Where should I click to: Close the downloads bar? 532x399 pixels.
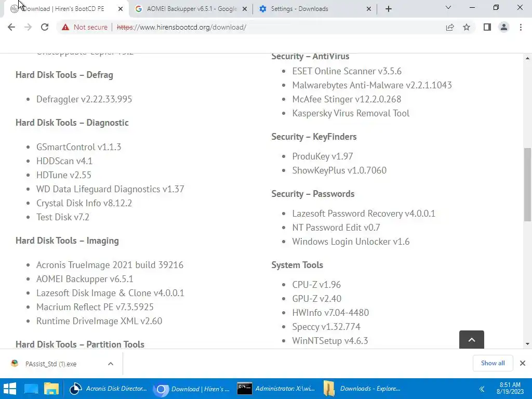[x=523, y=363]
